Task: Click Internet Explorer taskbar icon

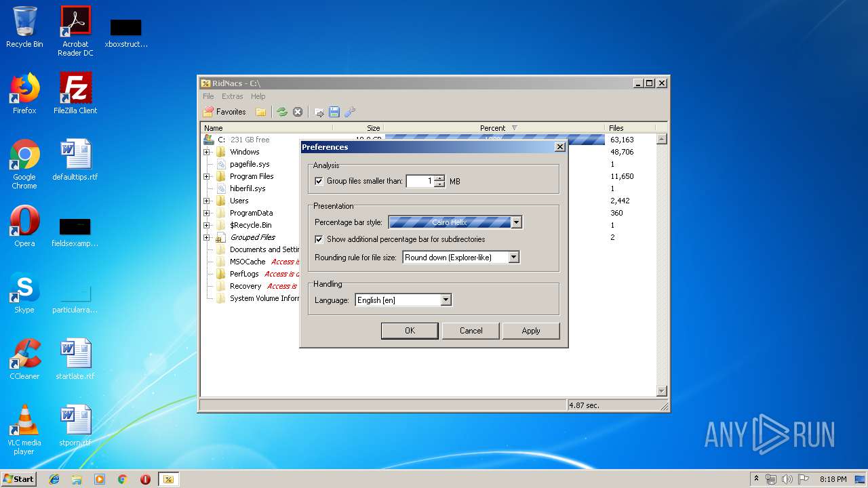Action: [x=54, y=479]
